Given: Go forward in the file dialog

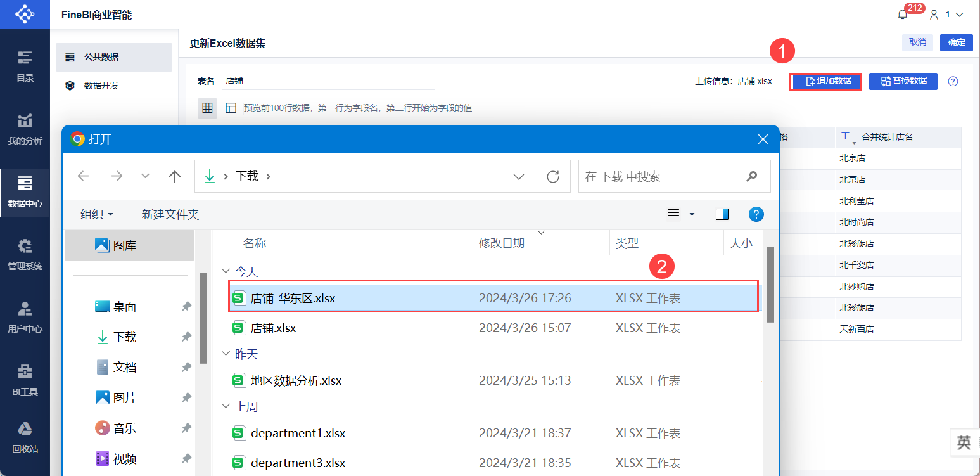Looking at the screenshot, I should point(117,176).
